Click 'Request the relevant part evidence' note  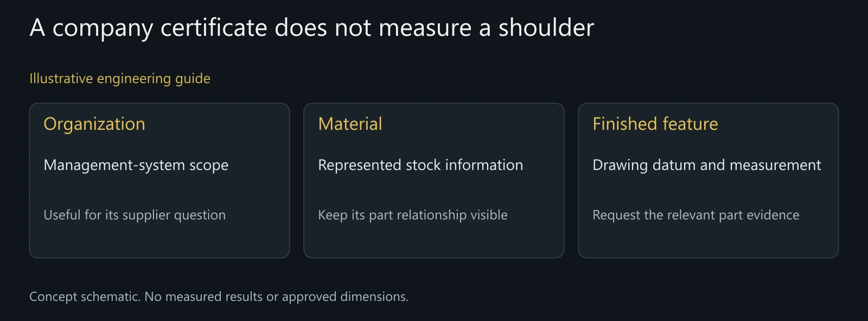(696, 215)
